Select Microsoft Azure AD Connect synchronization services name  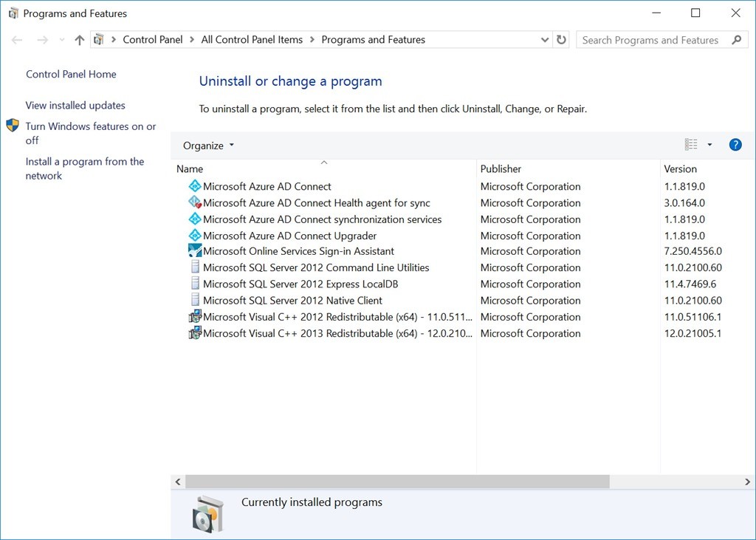(322, 219)
